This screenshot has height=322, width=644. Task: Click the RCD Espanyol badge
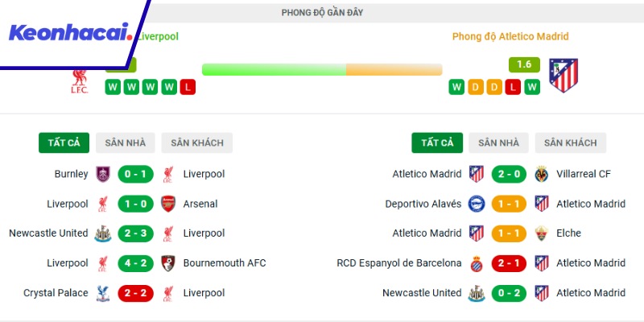[477, 263]
